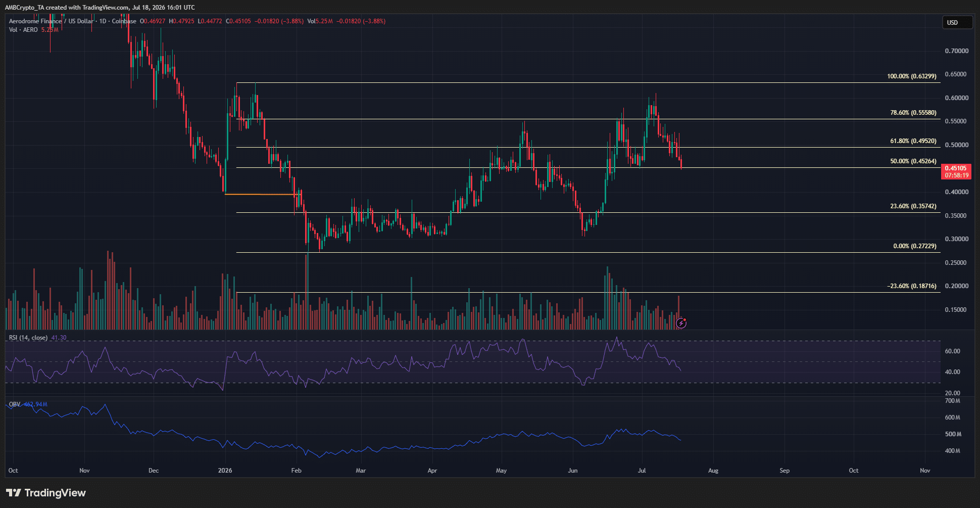Select the Vol · AERO indicator label
This screenshot has width=980, height=508.
click(x=23, y=30)
